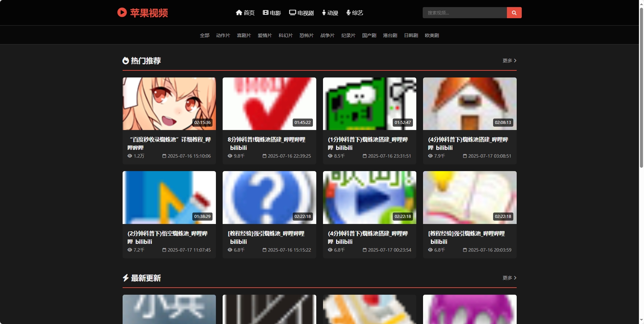The image size is (644, 324).
Task: Click the film icon beside 电影
Action: tap(265, 12)
